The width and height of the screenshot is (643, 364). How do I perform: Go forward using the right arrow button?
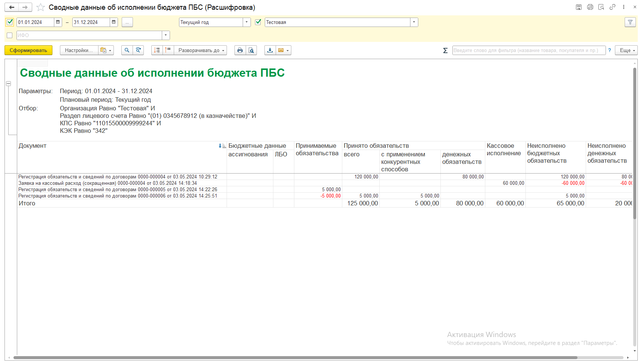(x=25, y=7)
